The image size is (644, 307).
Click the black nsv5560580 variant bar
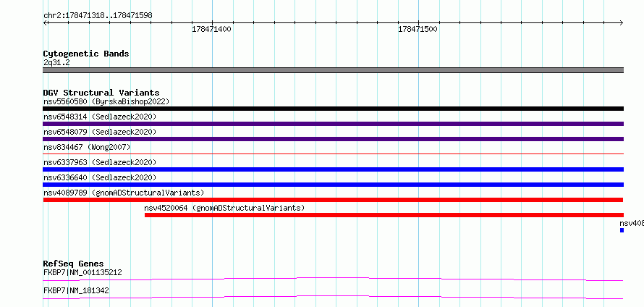pos(333,109)
